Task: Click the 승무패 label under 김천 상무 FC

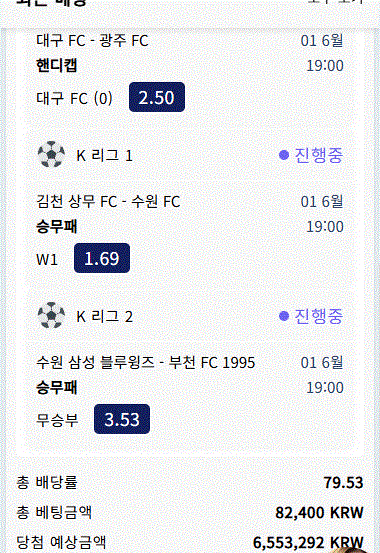Action: 56,226
